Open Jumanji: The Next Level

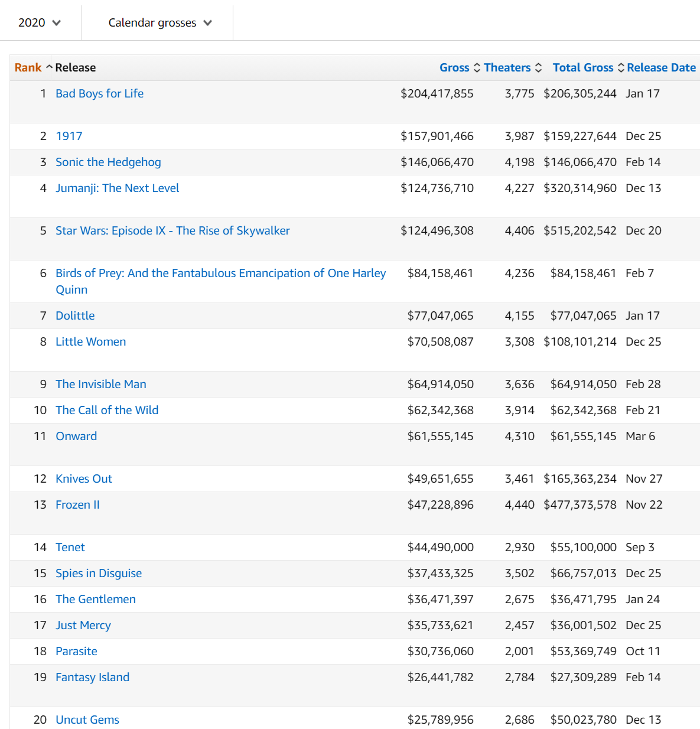117,188
